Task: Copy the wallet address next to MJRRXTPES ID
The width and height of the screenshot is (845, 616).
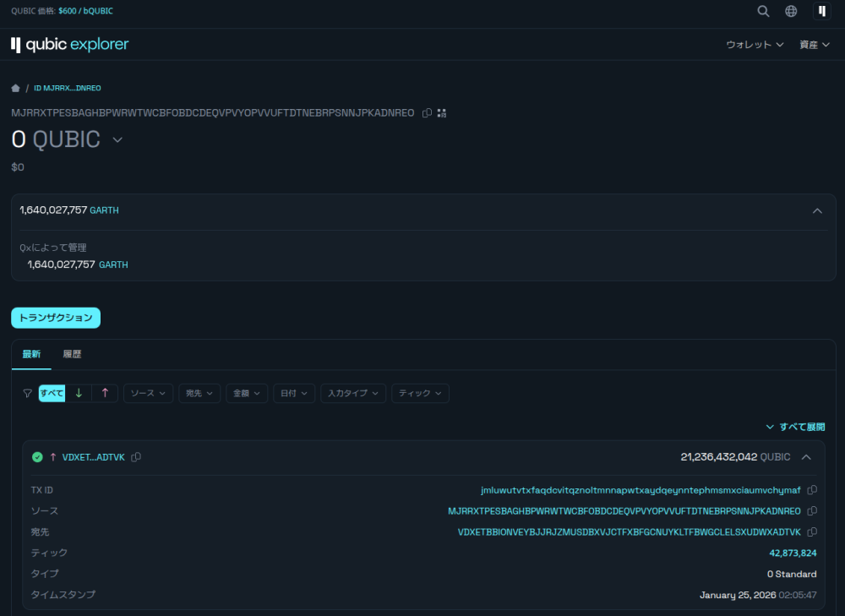Action: [427, 113]
